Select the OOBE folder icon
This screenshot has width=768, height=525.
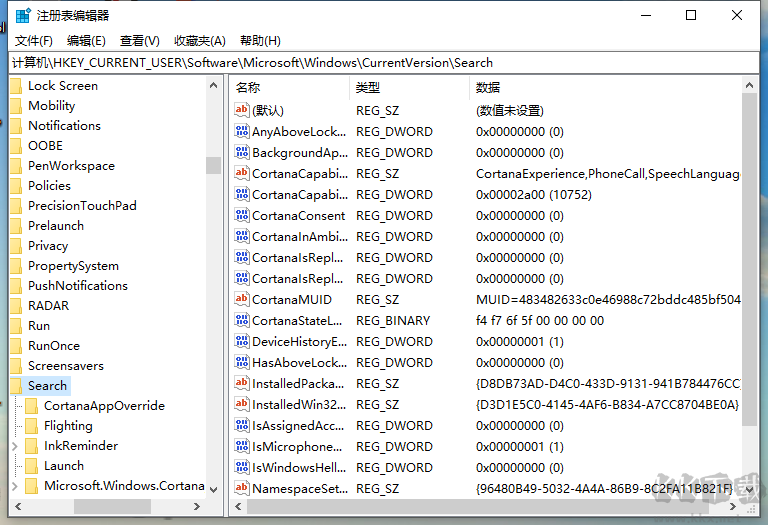coord(16,146)
